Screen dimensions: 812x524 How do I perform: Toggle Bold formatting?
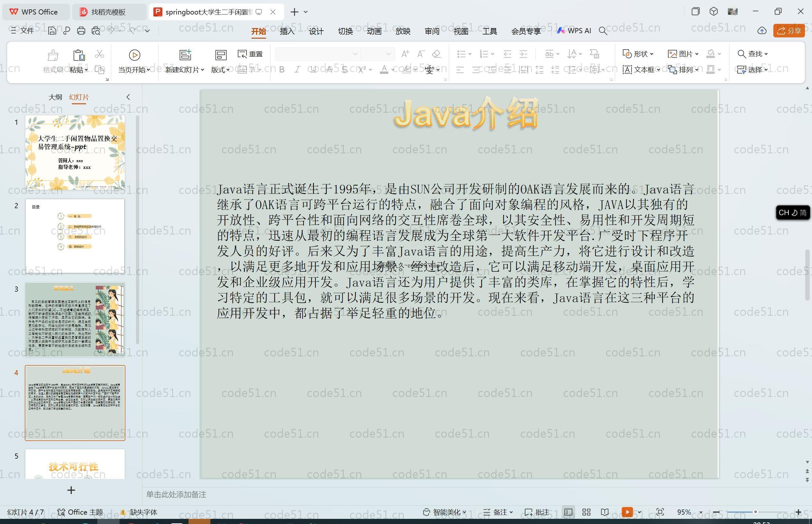click(282, 70)
